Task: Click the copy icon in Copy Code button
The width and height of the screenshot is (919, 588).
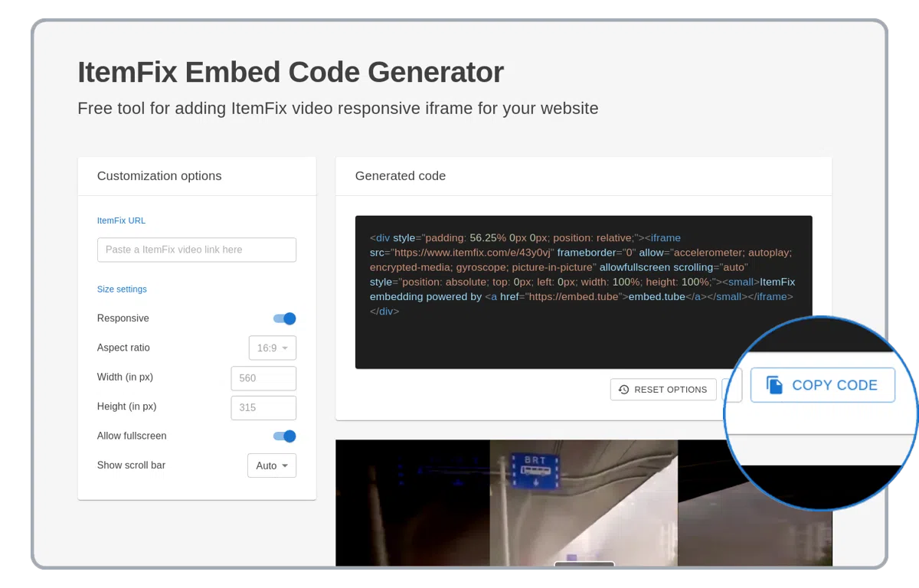Action: pos(774,385)
